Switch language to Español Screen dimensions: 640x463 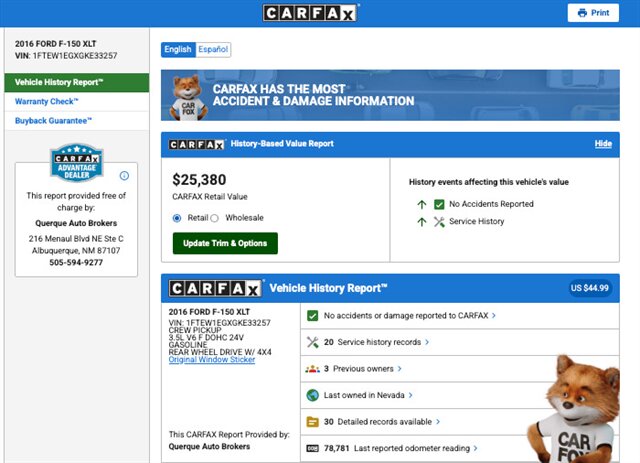click(x=213, y=49)
